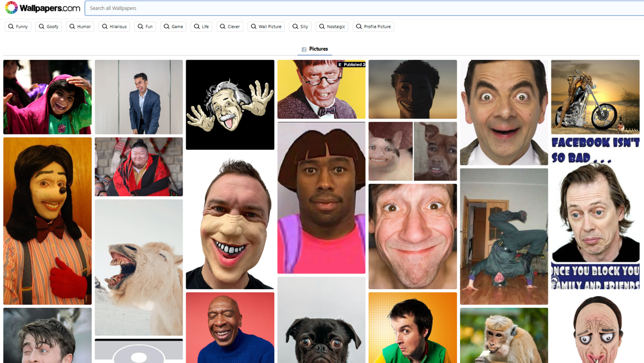This screenshot has width=644, height=363.
Task: Open the Mr. Bean surprised face wallpaper
Action: (x=504, y=112)
